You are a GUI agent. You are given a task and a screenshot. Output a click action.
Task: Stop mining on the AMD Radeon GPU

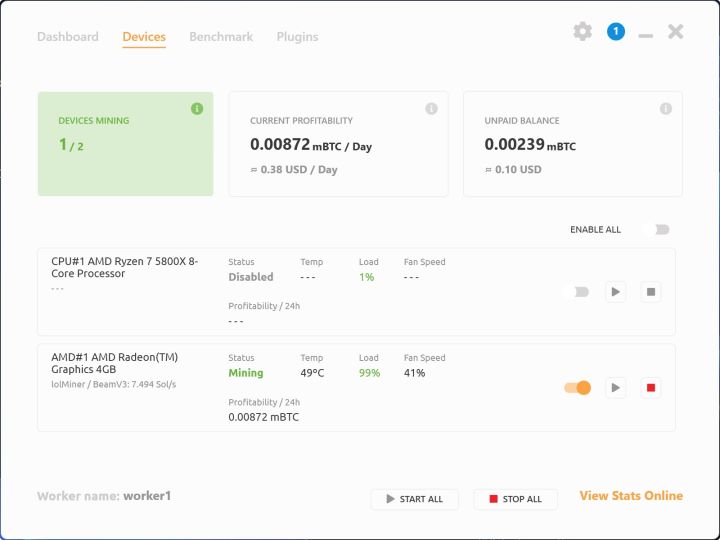651,388
